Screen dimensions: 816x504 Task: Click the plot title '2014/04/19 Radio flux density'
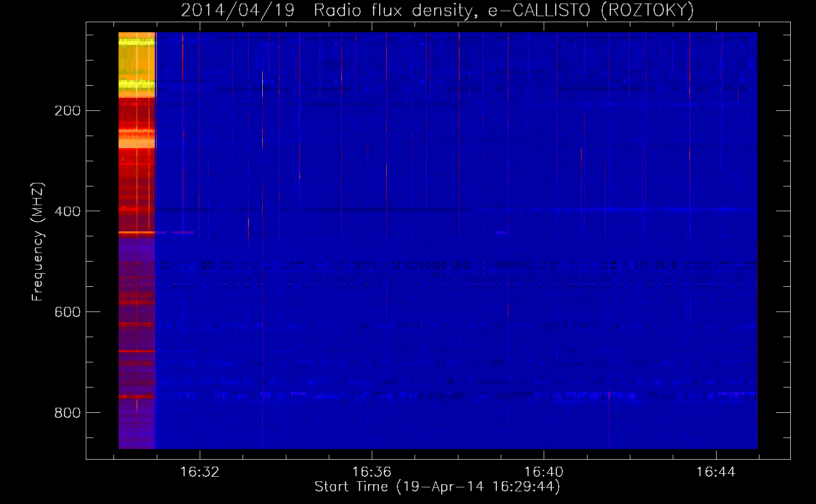point(329,11)
